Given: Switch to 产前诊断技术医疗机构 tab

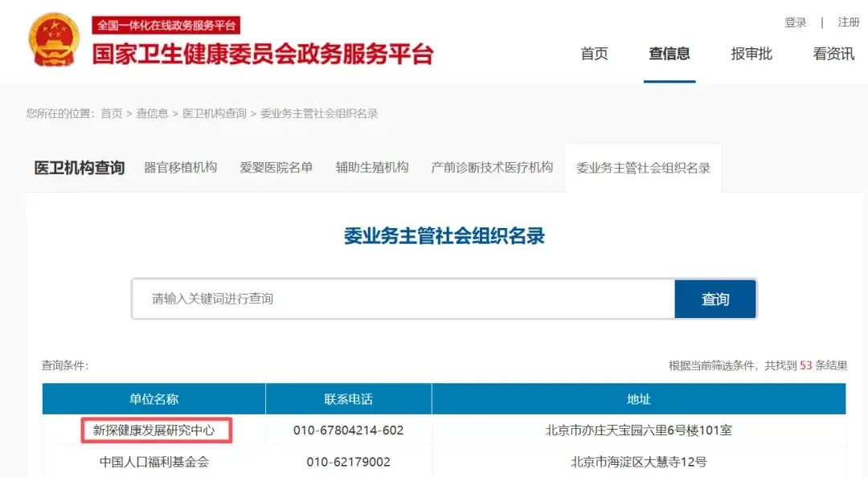Looking at the screenshot, I should coord(492,168).
